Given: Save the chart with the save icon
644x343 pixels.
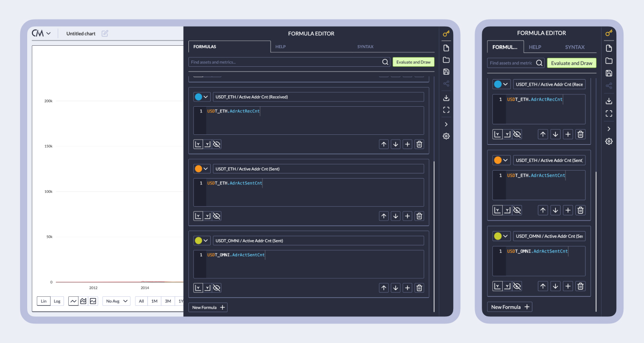Looking at the screenshot, I should 446,71.
